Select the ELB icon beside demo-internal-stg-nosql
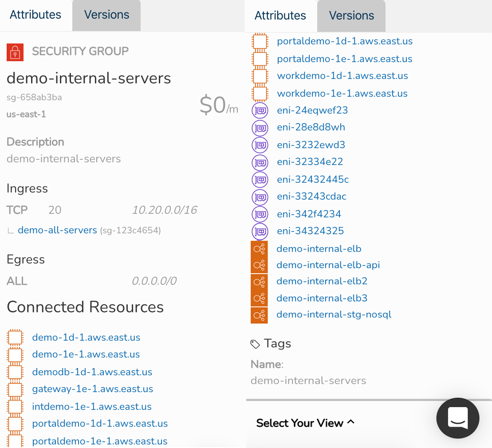The image size is (492, 448). [259, 315]
